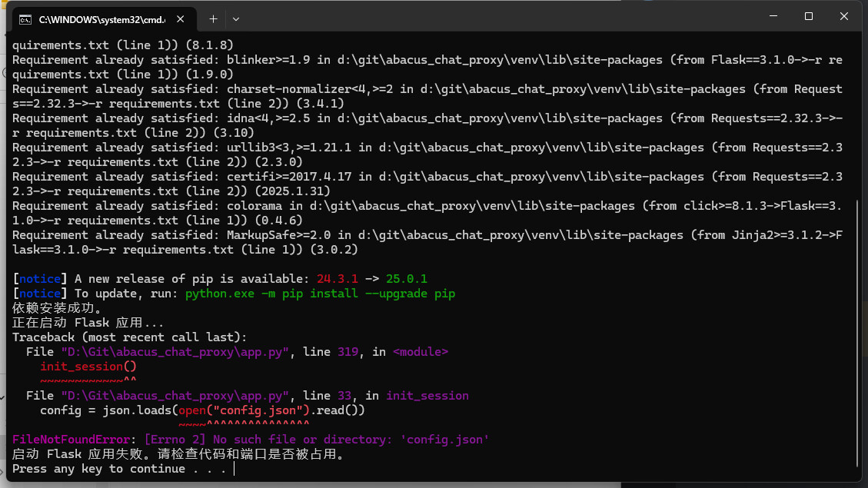
Task: Click the cmd icon in the terminal tab
Action: (x=25, y=18)
